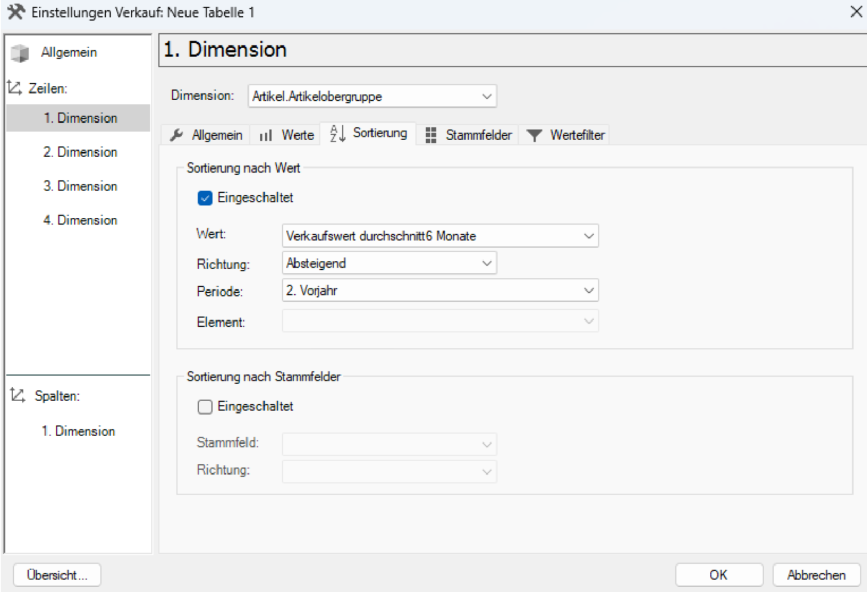Click the Spalten axis icon
Screen dimensions: 868x596
18,395
